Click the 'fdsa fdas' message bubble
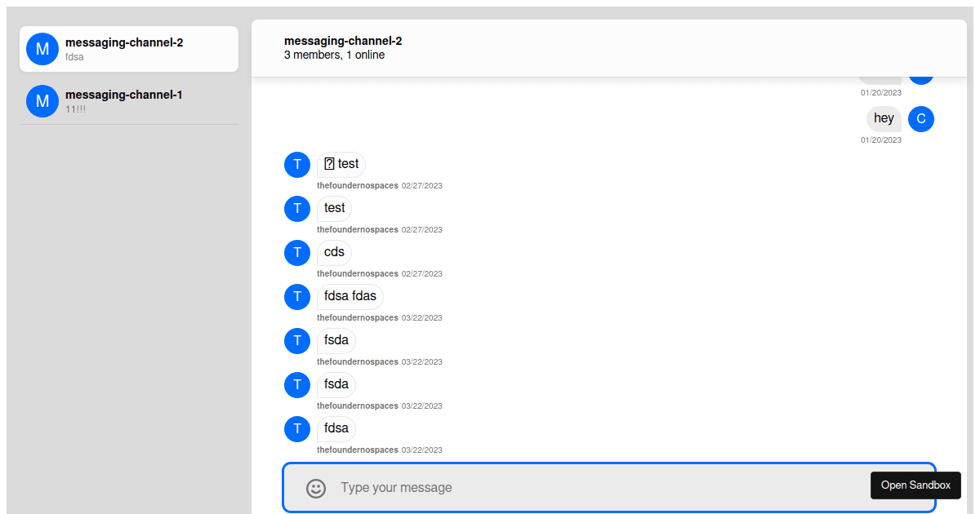 coord(350,296)
